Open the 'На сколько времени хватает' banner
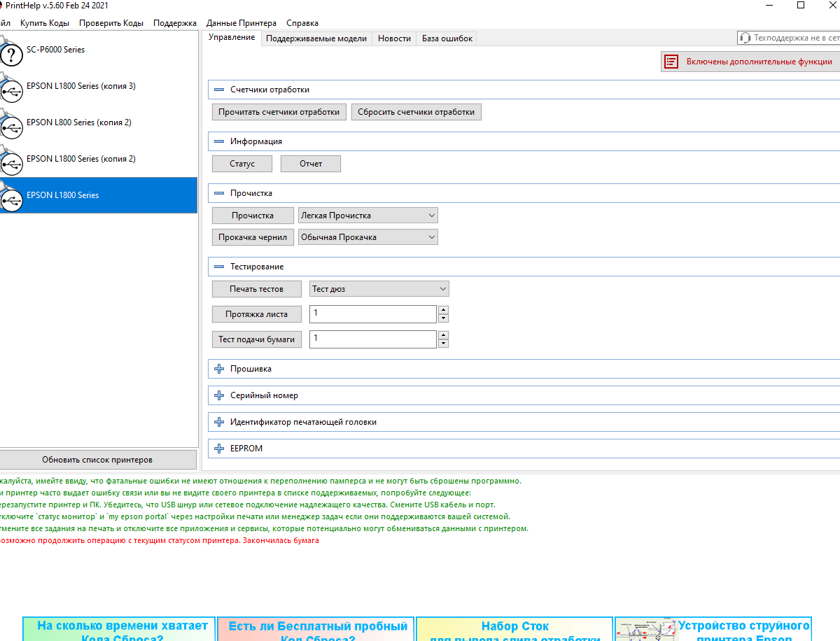Screen dimensions: 840x641 pos(119,629)
